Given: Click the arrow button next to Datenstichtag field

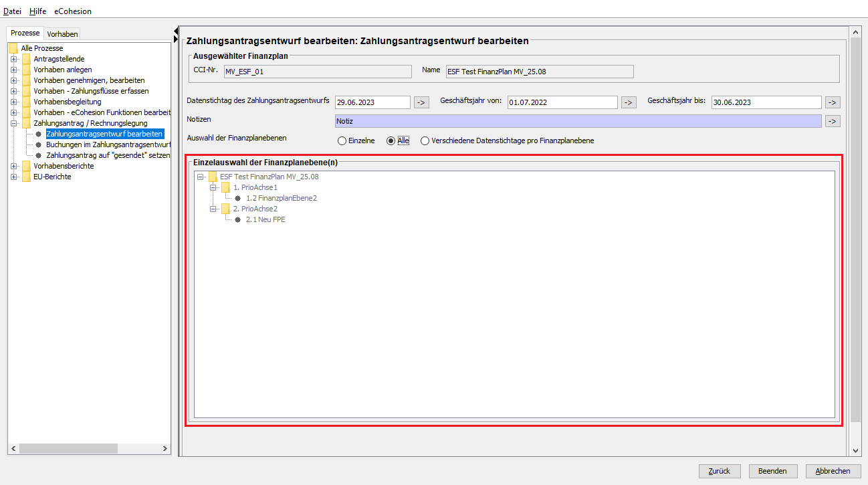Looking at the screenshot, I should [x=421, y=102].
